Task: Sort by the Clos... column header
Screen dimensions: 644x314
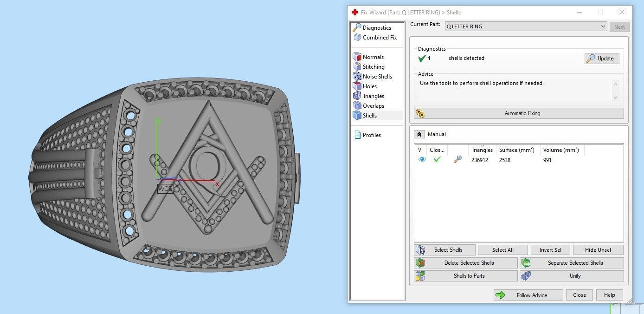Action: click(437, 150)
